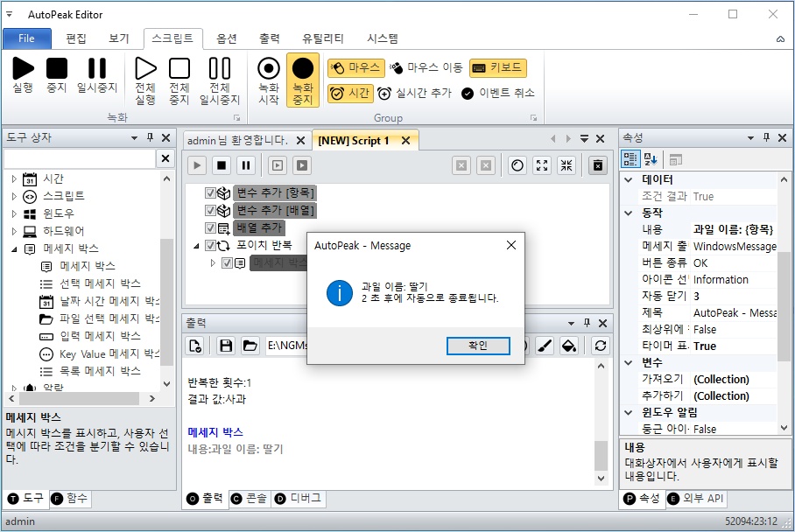Uncheck the 포이치 반복 step
Screen dimensions: 795x532
[x=210, y=246]
